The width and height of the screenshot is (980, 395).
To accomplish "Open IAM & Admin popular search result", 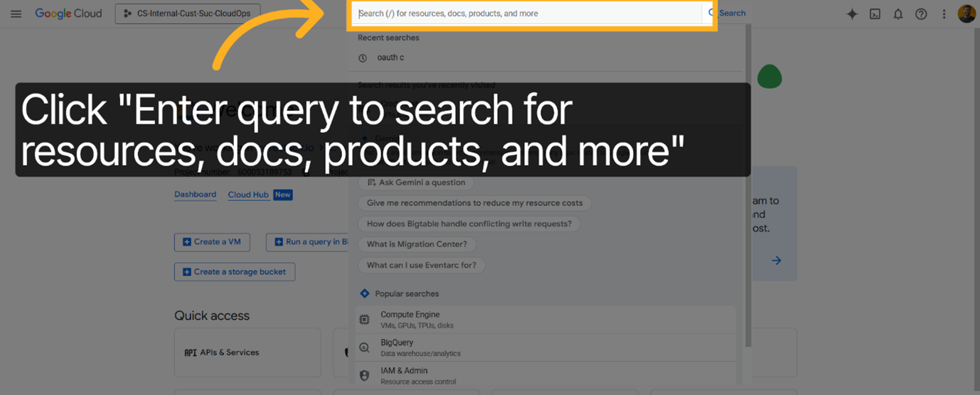I will pos(545,375).
